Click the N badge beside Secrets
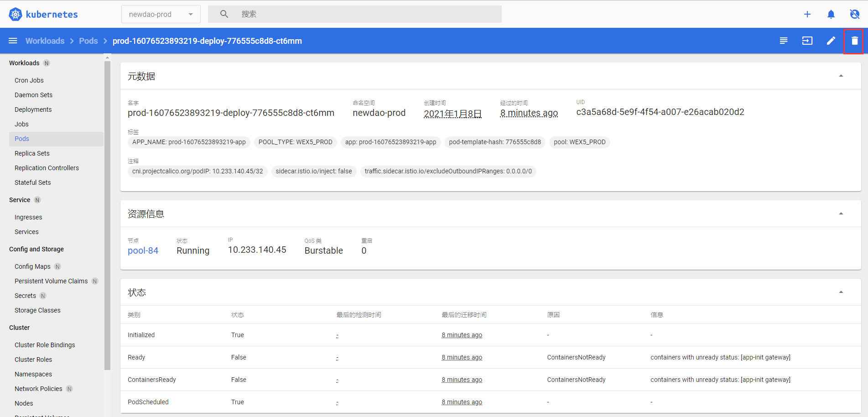868x417 pixels. click(43, 296)
